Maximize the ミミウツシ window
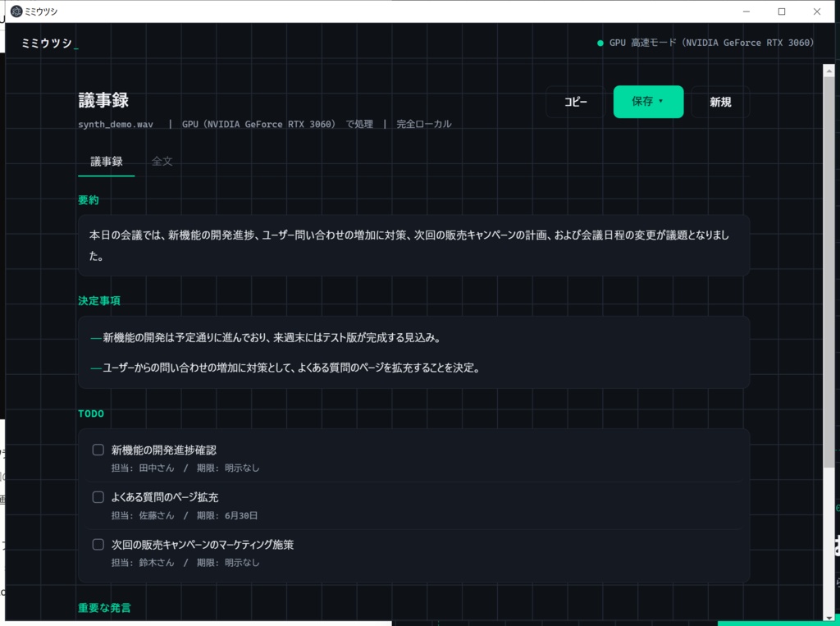840x626 pixels. click(782, 11)
